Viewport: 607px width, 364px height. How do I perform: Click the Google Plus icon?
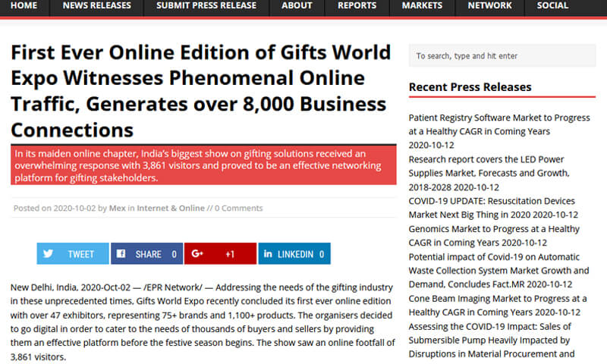[197, 253]
